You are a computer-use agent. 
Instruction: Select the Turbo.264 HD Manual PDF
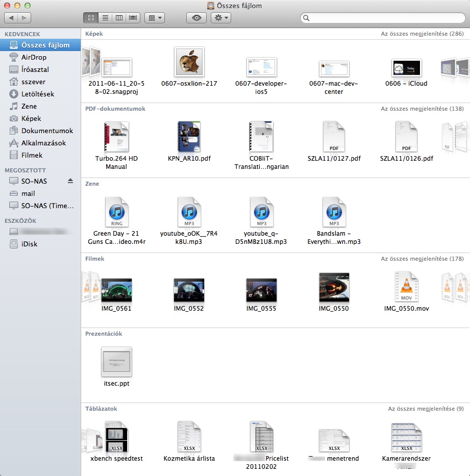pyautogui.click(x=116, y=137)
